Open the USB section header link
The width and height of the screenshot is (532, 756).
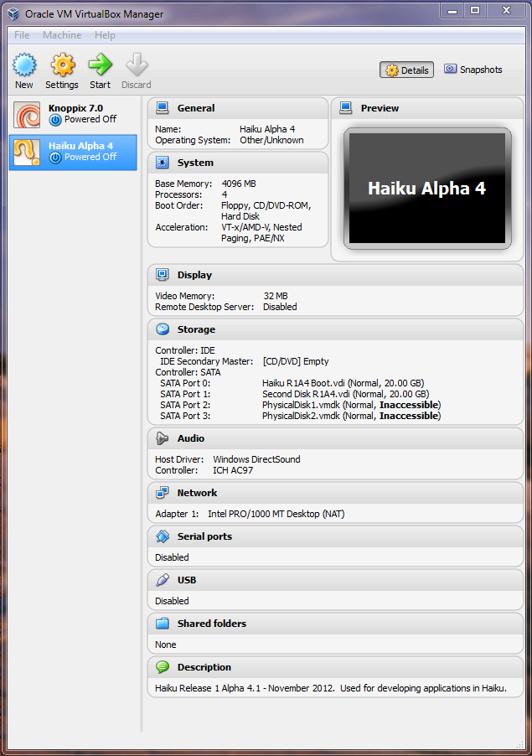pyautogui.click(x=187, y=580)
